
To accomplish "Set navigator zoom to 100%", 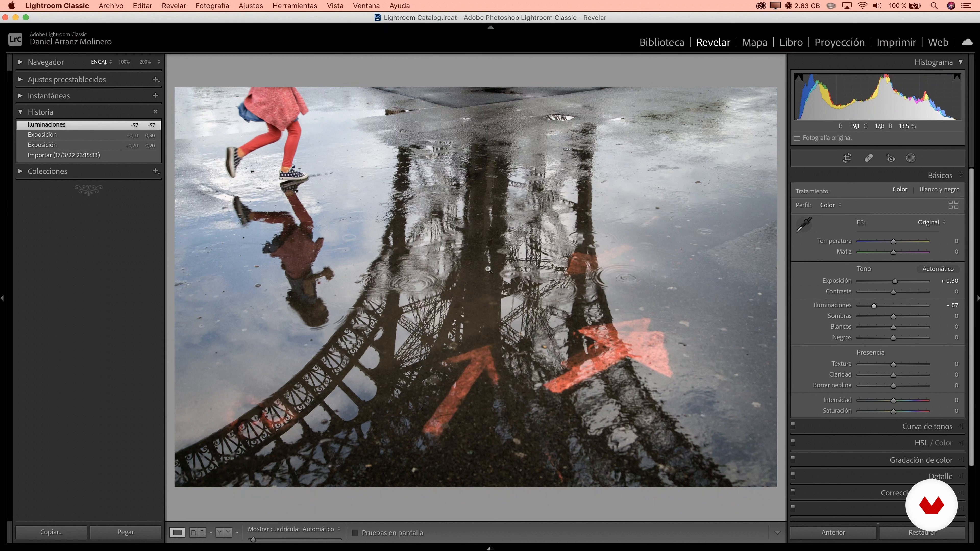I will click(x=124, y=61).
